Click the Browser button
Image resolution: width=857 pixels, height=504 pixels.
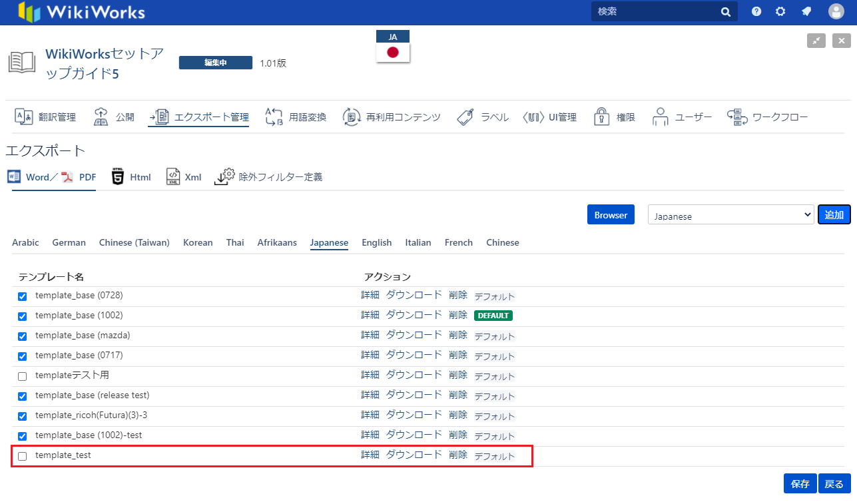click(x=611, y=214)
